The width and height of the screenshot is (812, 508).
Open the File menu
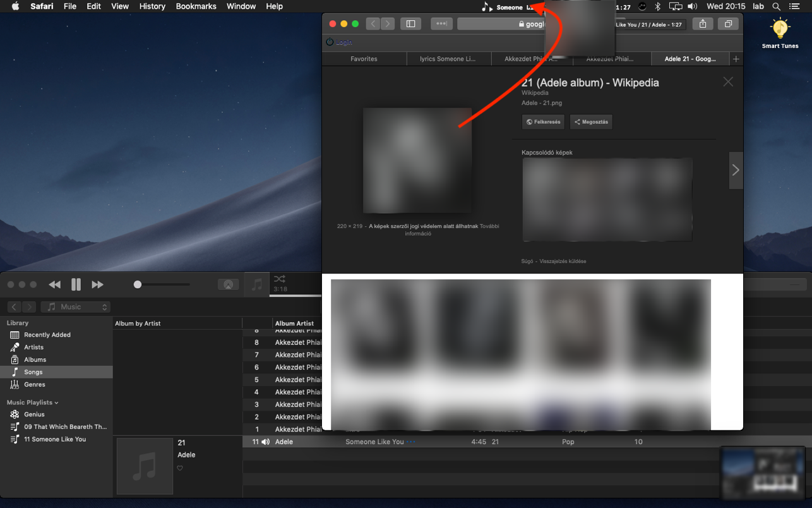click(x=70, y=6)
